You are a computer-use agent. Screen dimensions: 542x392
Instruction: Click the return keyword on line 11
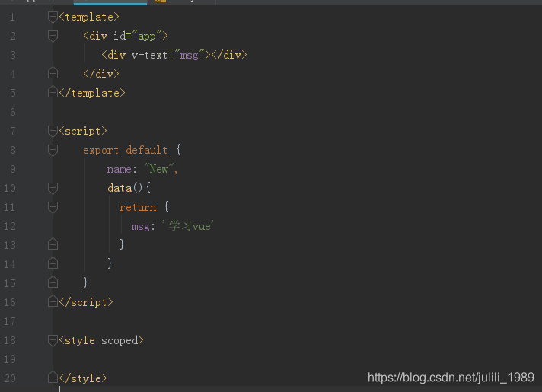137,207
